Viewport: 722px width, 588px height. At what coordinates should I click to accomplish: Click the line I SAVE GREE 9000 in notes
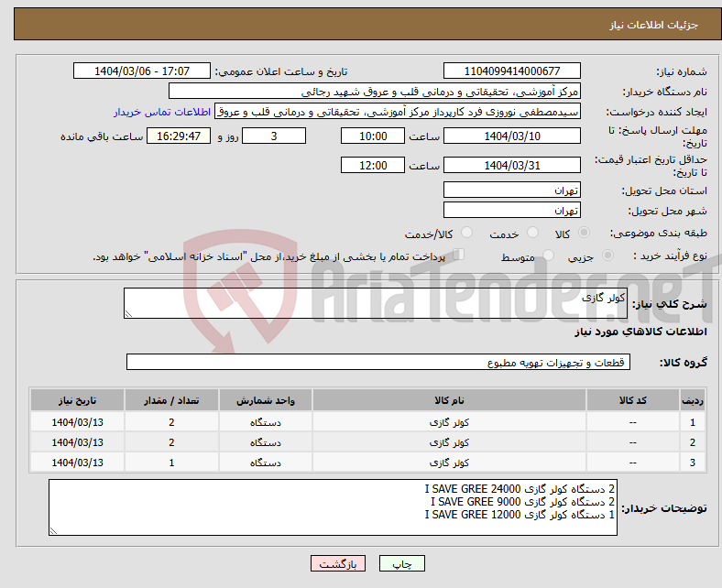click(x=522, y=501)
